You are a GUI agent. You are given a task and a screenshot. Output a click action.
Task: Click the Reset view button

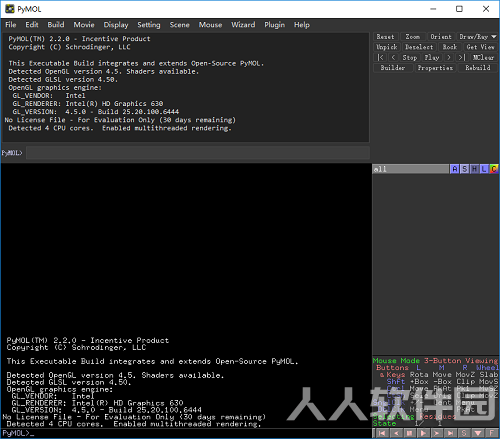(385, 37)
